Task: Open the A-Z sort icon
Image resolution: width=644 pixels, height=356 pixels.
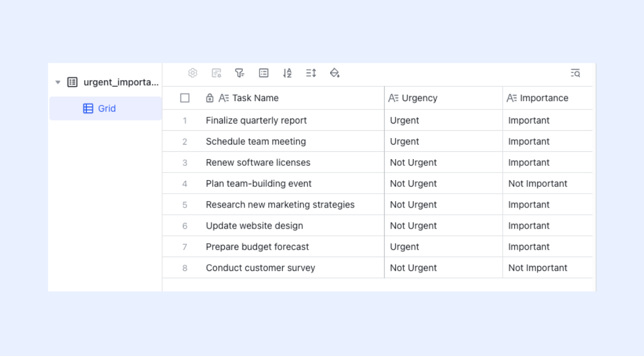Action: coord(288,73)
